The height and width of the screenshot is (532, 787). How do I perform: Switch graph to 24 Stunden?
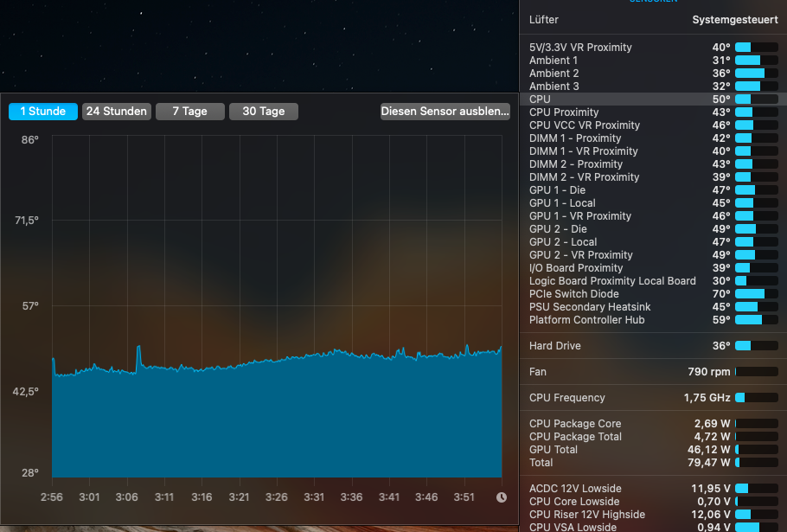[117, 112]
